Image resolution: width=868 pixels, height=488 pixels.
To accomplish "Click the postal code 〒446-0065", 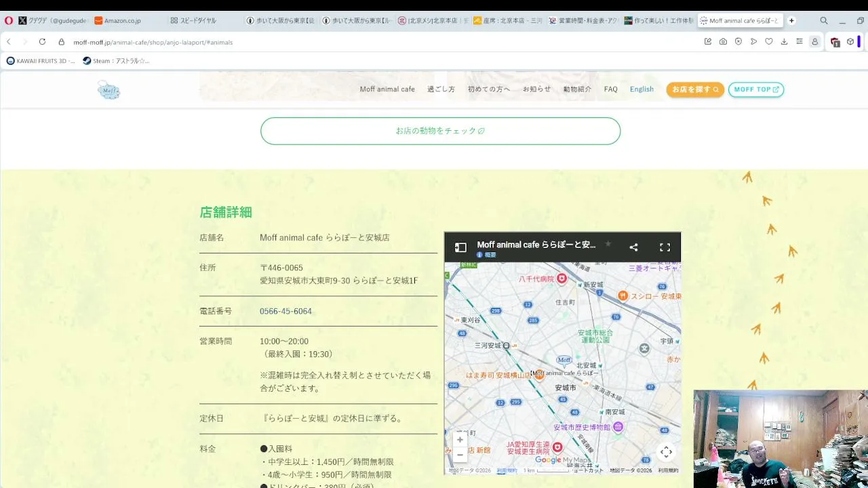I will (x=281, y=268).
